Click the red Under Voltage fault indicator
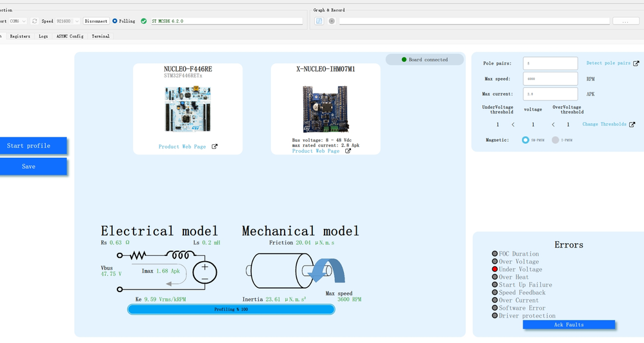The image size is (644, 343). [494, 269]
